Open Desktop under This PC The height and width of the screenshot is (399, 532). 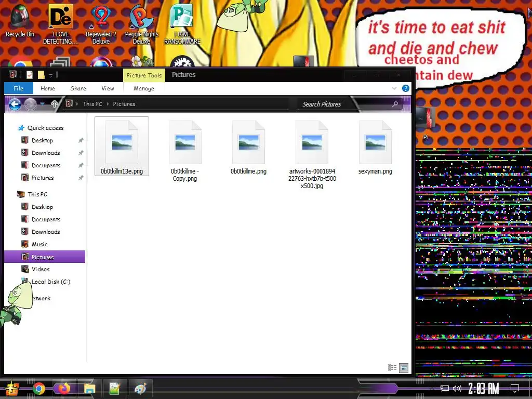click(x=42, y=207)
